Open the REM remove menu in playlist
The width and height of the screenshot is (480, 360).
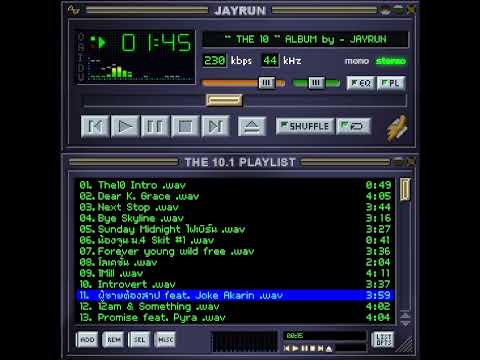(113, 340)
